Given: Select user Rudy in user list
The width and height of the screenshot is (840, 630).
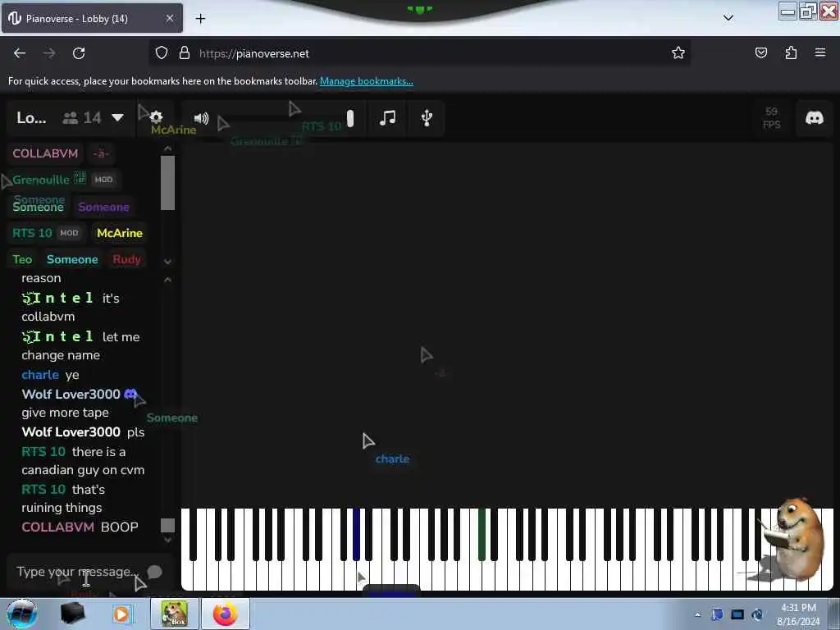Looking at the screenshot, I should click(x=126, y=259).
